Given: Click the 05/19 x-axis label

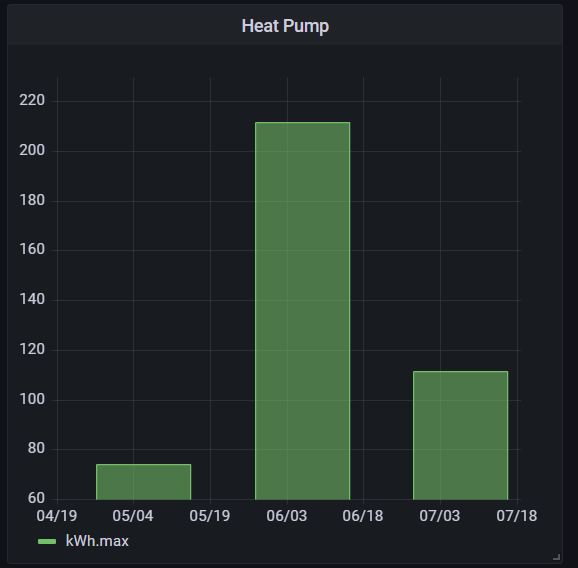Looking at the screenshot, I should (210, 516).
